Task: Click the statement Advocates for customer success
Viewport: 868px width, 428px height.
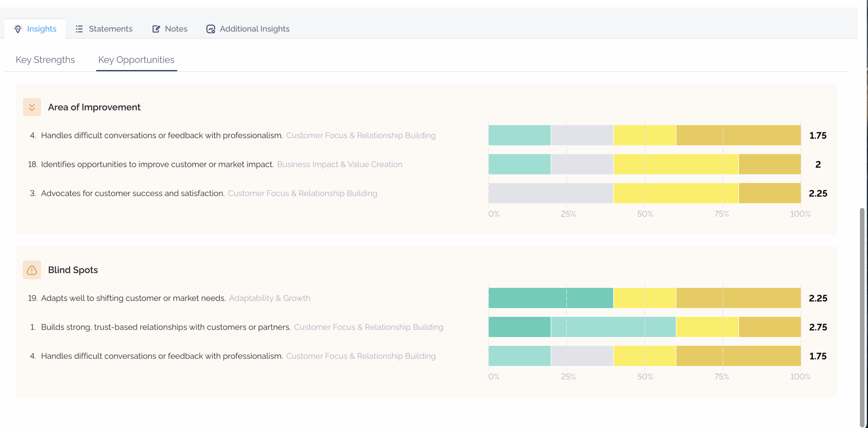Action: 133,193
